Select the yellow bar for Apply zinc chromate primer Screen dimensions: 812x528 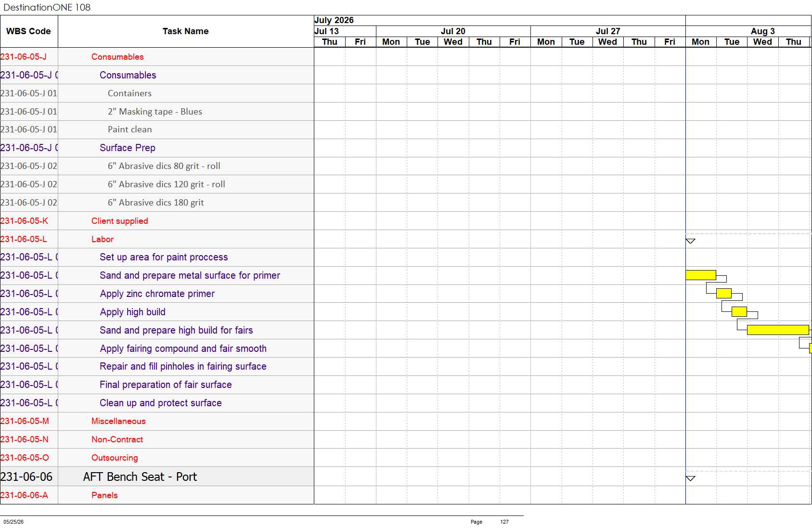click(724, 293)
